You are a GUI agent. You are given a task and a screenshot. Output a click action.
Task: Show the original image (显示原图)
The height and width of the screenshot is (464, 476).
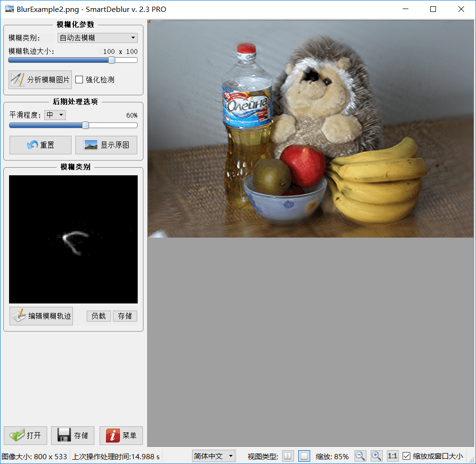tap(106, 145)
